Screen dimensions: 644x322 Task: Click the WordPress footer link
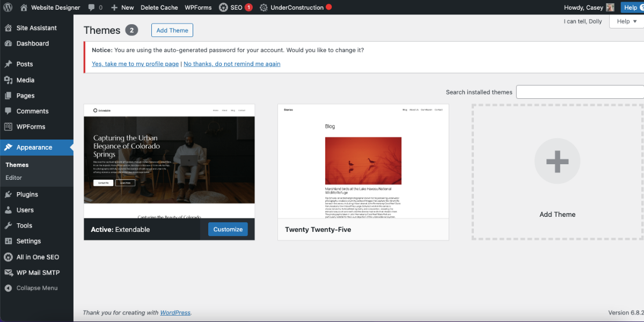(x=175, y=313)
